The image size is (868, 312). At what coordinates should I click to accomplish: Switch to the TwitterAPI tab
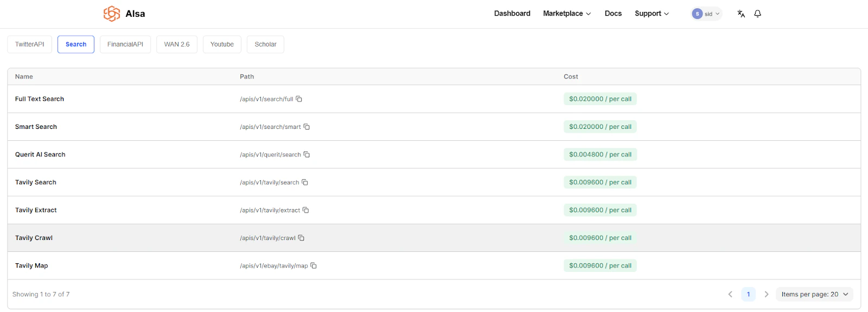coord(30,44)
